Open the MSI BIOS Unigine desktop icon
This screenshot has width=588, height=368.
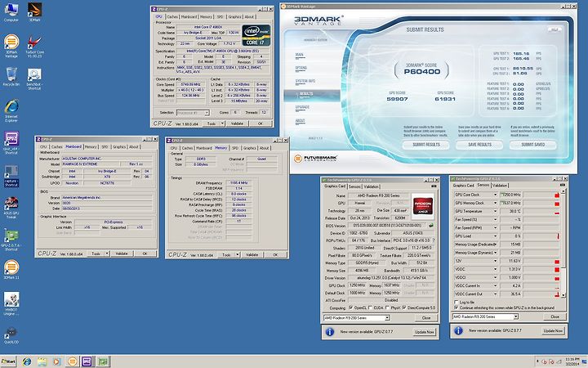coord(11,303)
